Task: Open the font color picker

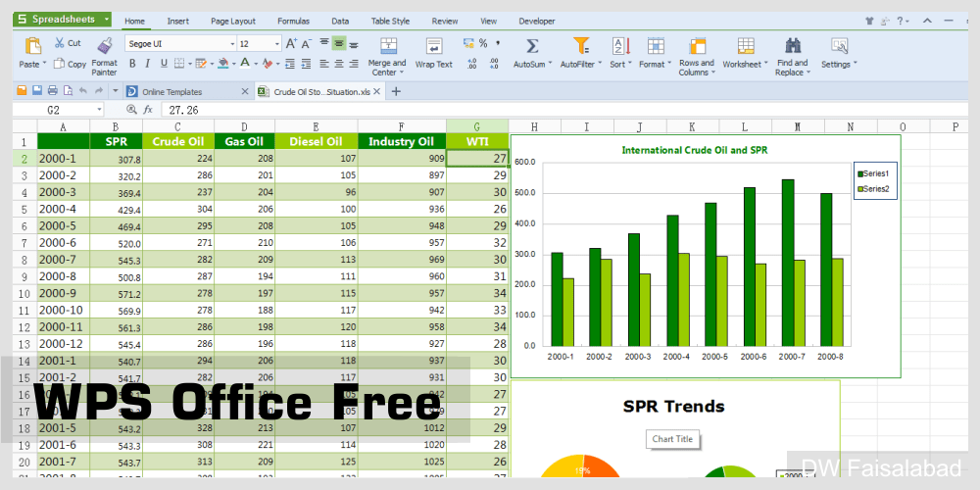Action: click(x=245, y=63)
